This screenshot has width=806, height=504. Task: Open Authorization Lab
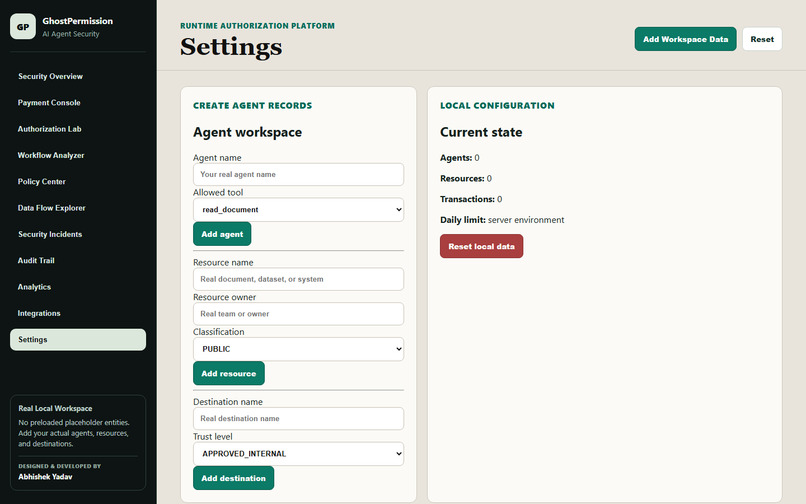(49, 129)
